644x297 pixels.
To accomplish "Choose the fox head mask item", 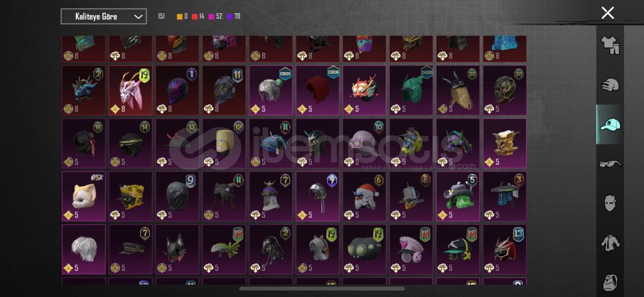I will 84,196.
